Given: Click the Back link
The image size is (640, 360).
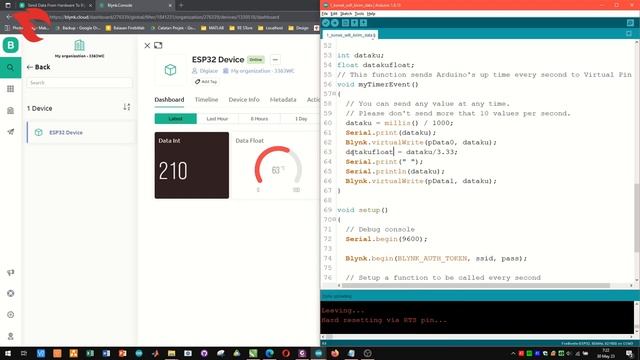Looking at the screenshot, I should point(38,67).
